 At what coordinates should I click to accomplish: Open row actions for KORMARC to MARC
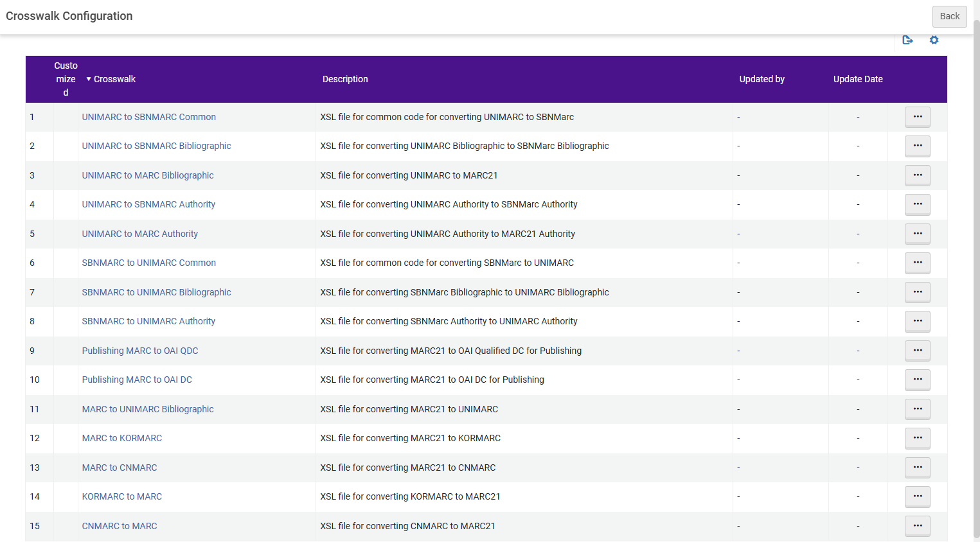pos(918,496)
